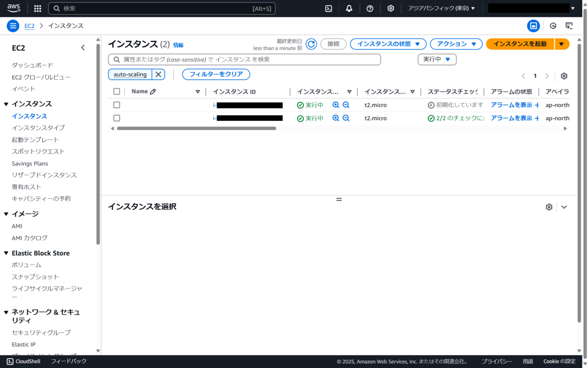
Task: Add alarm plus icon in first row
Action: pos(537,105)
